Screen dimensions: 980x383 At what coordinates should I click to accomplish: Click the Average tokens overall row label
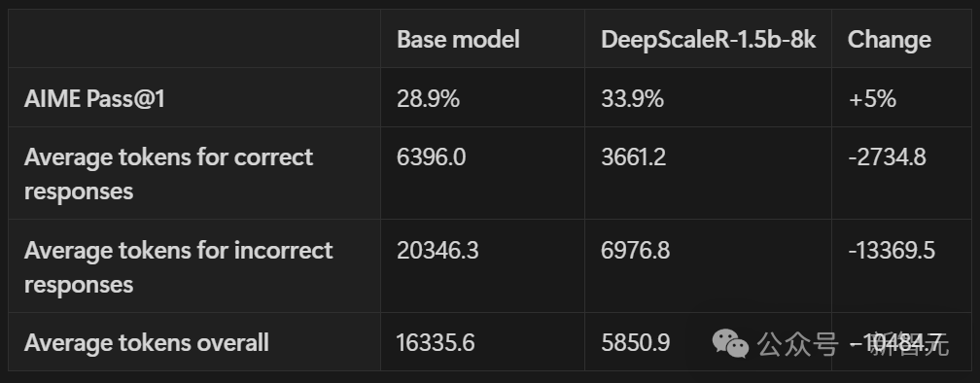point(146,342)
